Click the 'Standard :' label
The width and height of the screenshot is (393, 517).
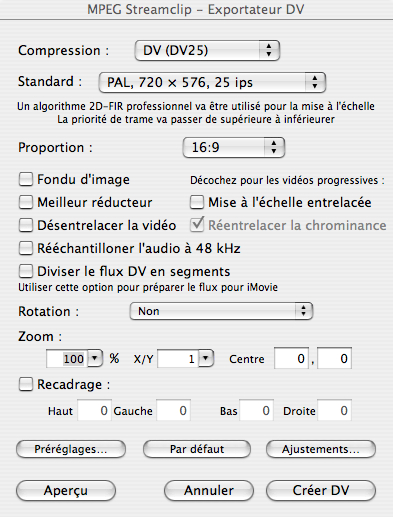50,82
